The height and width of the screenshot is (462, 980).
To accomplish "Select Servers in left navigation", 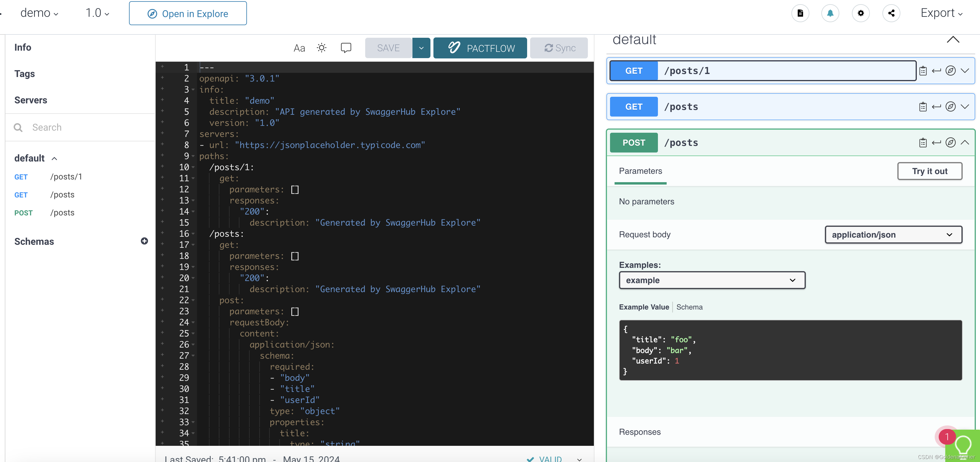I will tap(31, 100).
